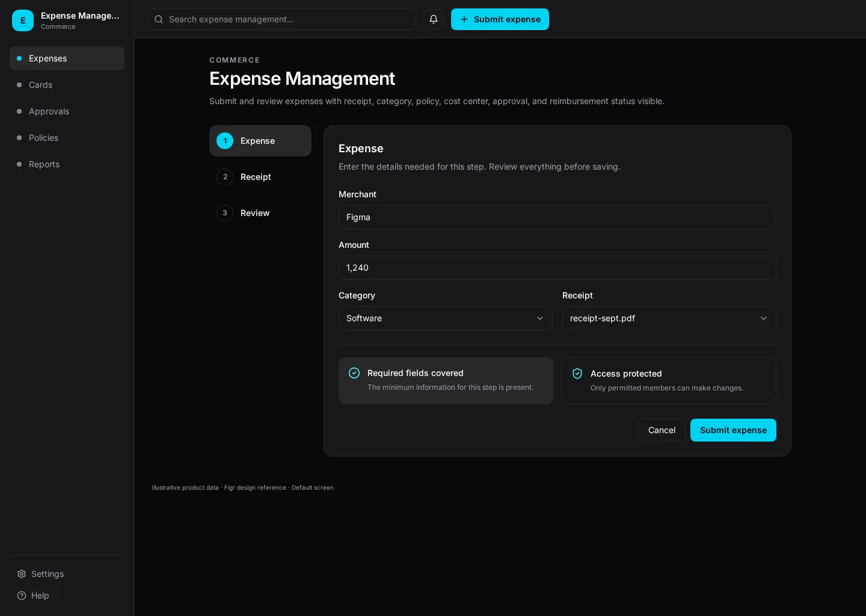This screenshot has height=616, width=866.
Task: View Reports in the sidebar
Action: coord(67,164)
